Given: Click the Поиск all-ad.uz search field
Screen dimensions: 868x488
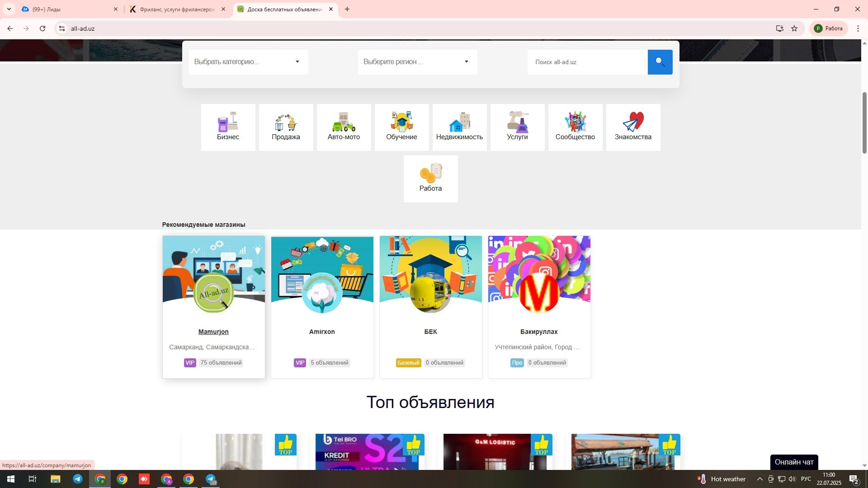Looking at the screenshot, I should (x=587, y=62).
